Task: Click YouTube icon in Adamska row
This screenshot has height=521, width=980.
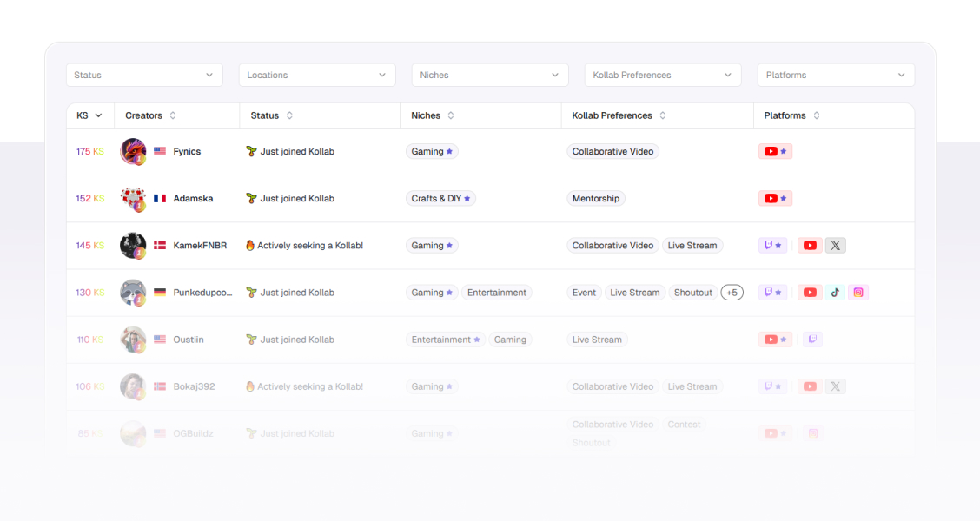Action: tap(771, 199)
